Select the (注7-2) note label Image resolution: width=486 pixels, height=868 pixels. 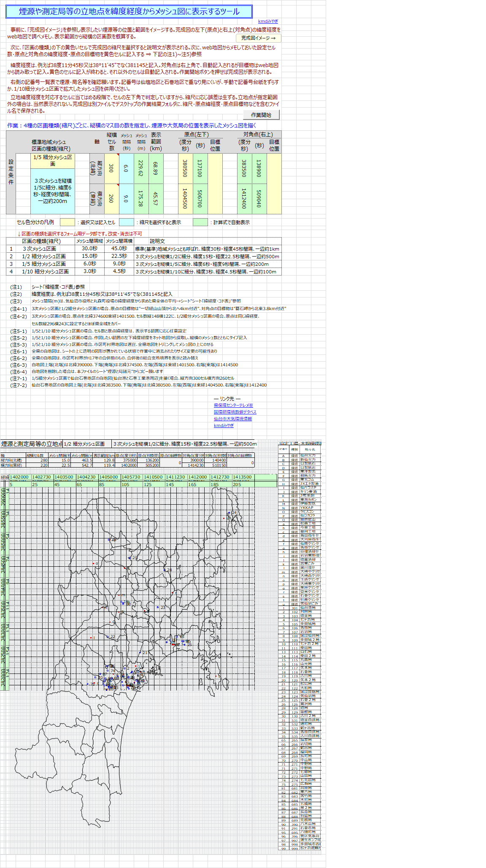click(19, 385)
